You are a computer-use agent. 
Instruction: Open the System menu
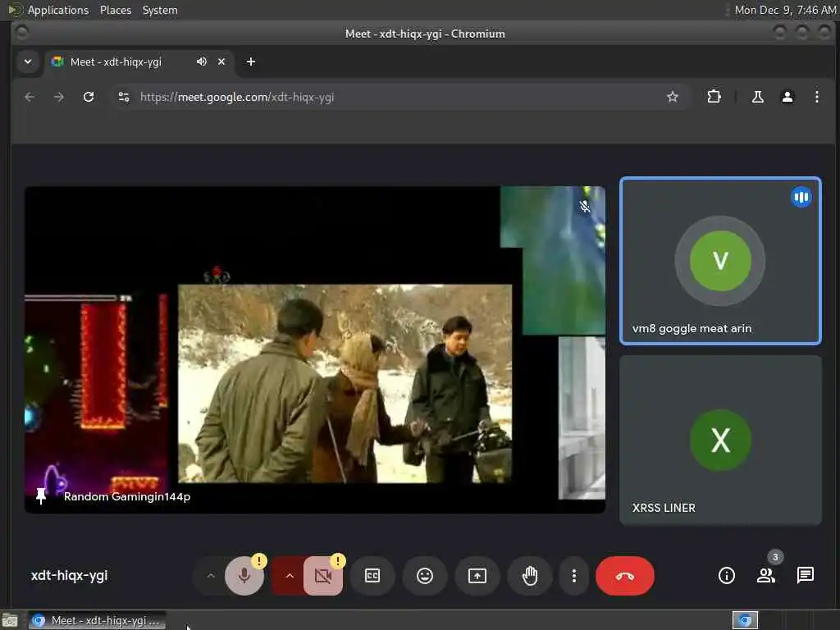(160, 10)
